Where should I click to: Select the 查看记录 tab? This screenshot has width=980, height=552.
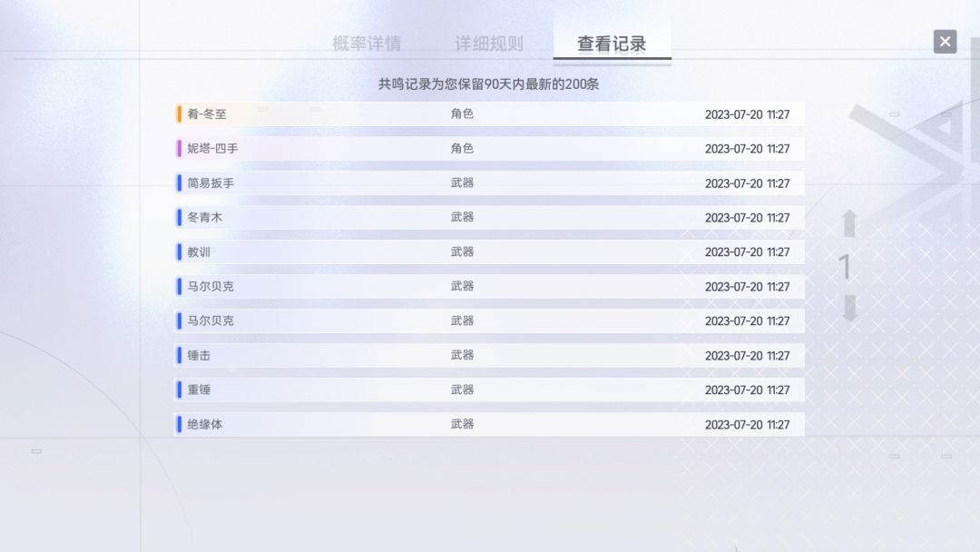click(x=612, y=44)
